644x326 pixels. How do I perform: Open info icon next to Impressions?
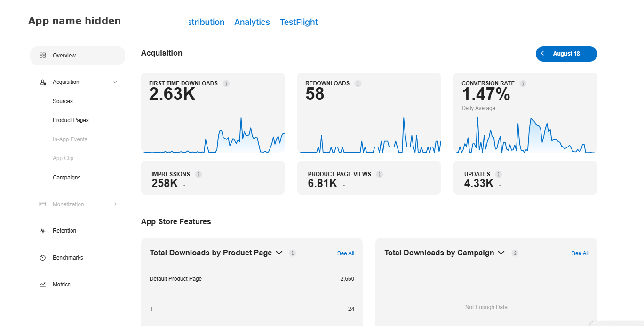tap(199, 174)
